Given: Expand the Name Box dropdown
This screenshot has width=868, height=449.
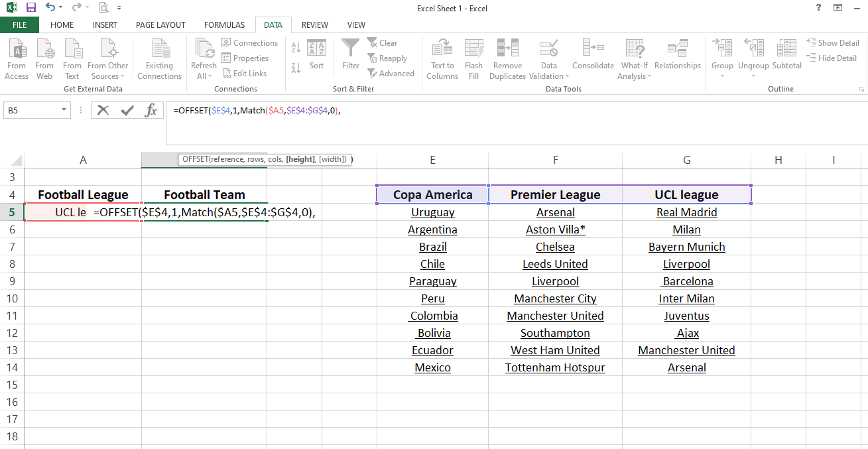Looking at the screenshot, I should 64,111.
